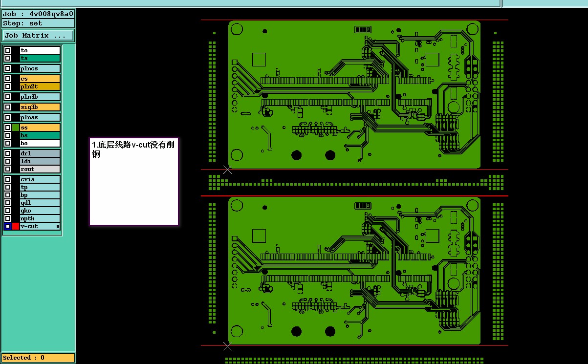Select the 'ldi' layer name
This screenshot has width=588, height=364.
40,161
